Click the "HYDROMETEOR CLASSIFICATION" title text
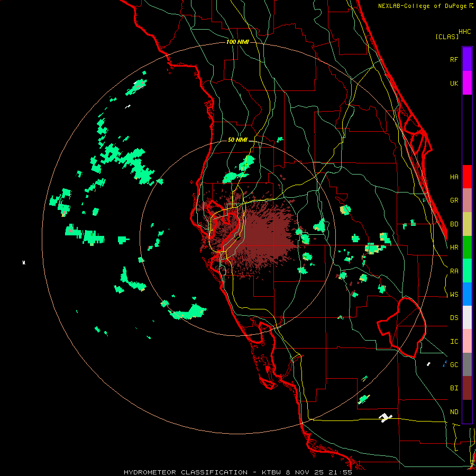The image size is (476, 476). 186,472
